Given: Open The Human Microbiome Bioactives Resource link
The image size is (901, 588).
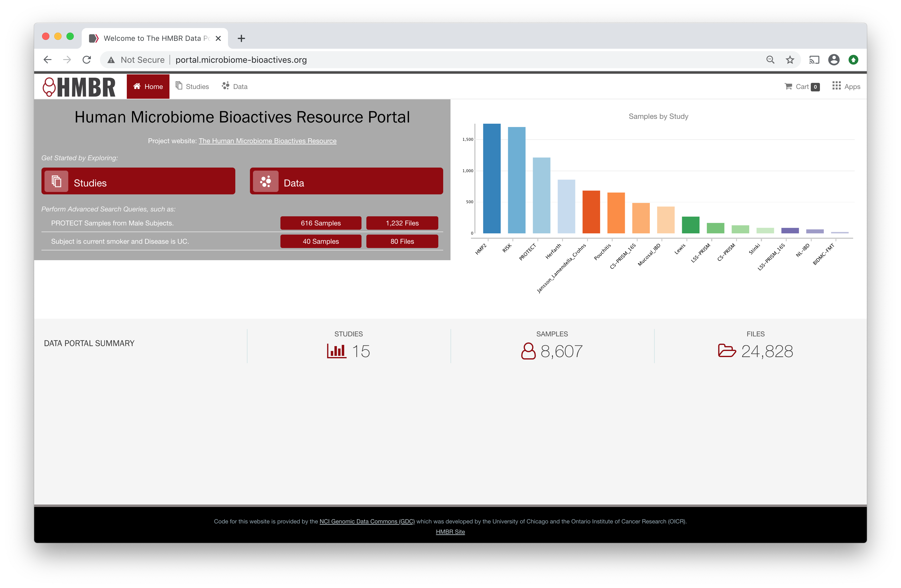Looking at the screenshot, I should click(268, 141).
